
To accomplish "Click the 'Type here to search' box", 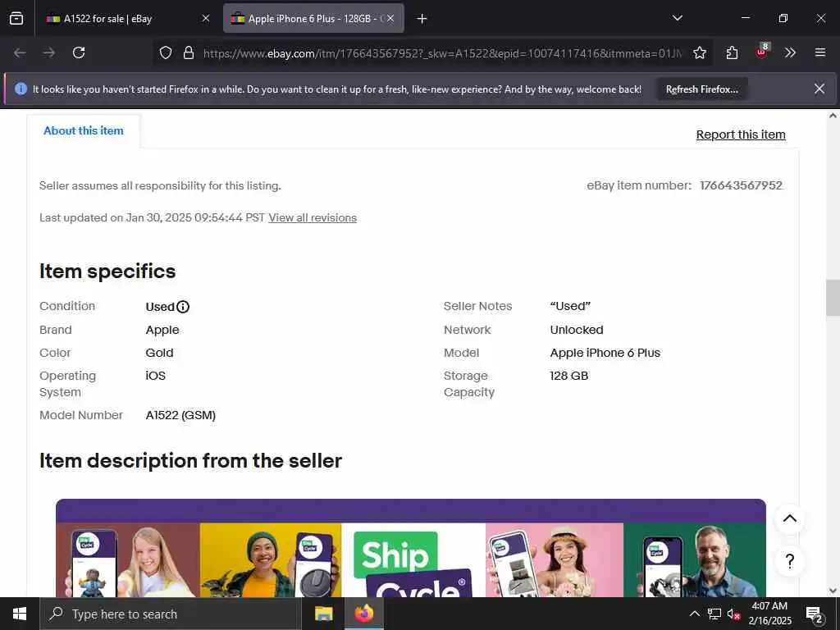I will click(171, 614).
